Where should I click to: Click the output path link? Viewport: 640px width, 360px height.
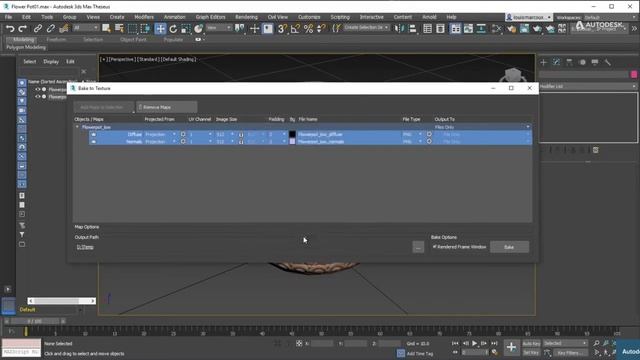(85, 247)
